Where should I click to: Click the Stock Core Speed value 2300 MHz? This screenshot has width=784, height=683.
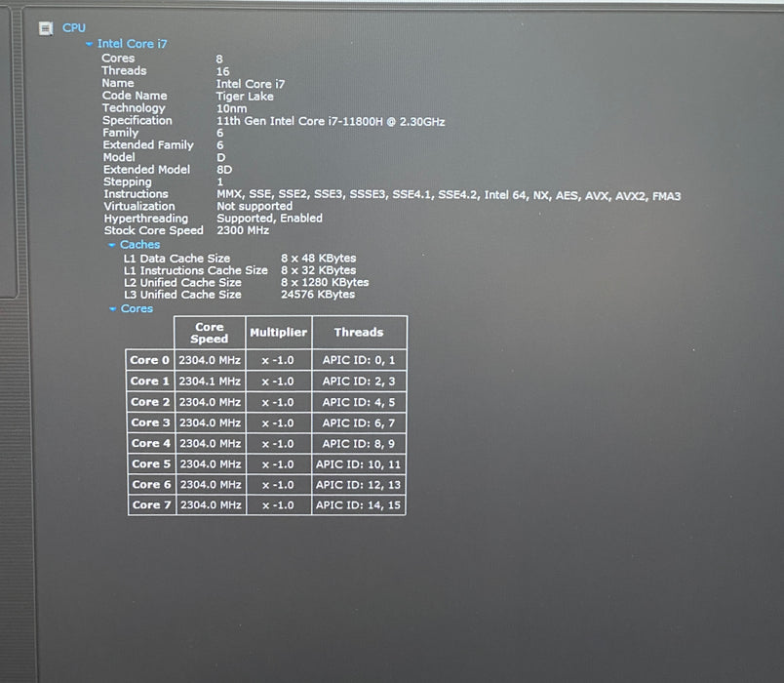pyautogui.click(x=243, y=230)
